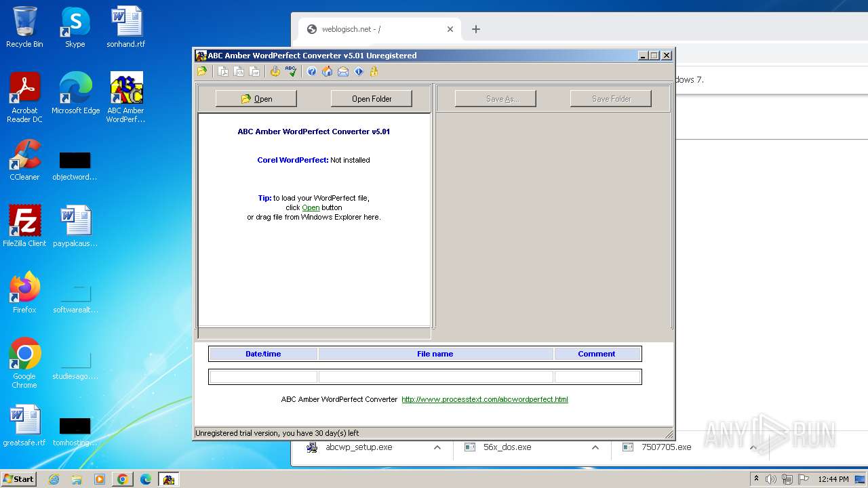Expand options for 56x_dos.exe download

tap(595, 447)
